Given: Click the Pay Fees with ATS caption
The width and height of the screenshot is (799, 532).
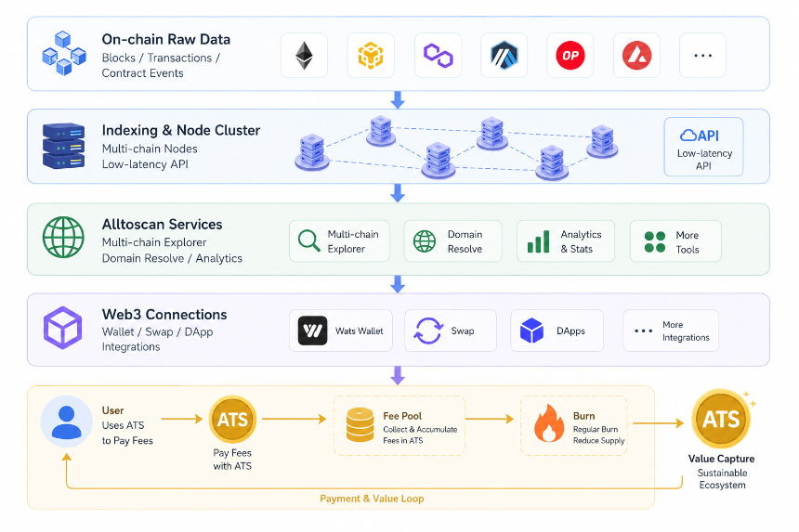Looking at the screenshot, I should (232, 460).
